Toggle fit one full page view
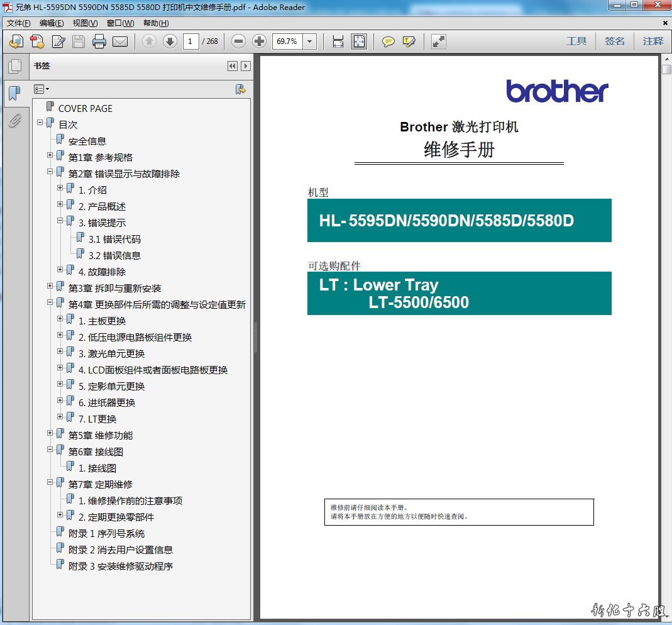672x625 pixels. 359,41
